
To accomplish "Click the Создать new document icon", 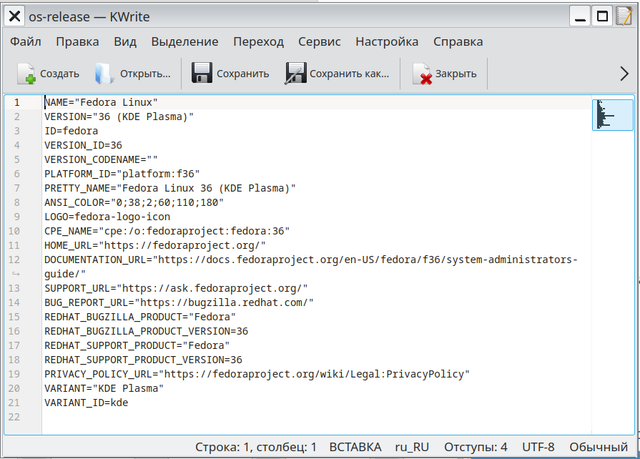I will coord(27,73).
